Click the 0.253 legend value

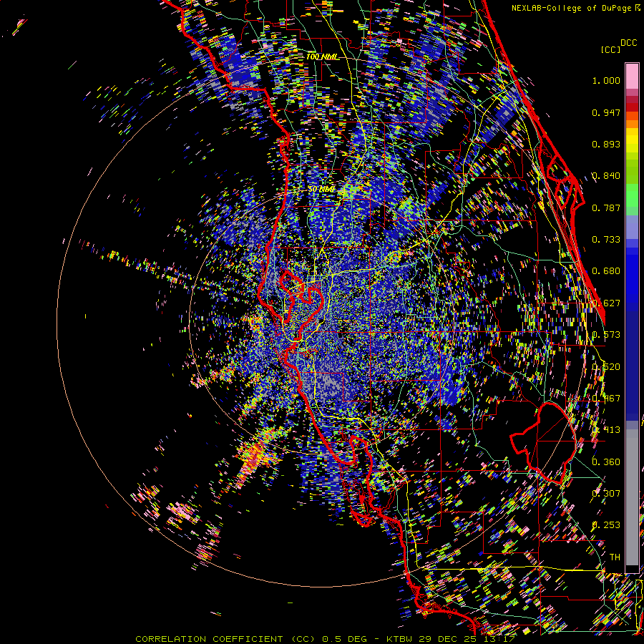click(x=606, y=525)
